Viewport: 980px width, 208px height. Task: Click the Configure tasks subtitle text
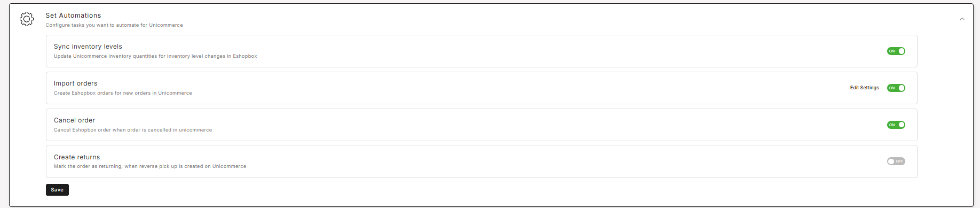(114, 25)
